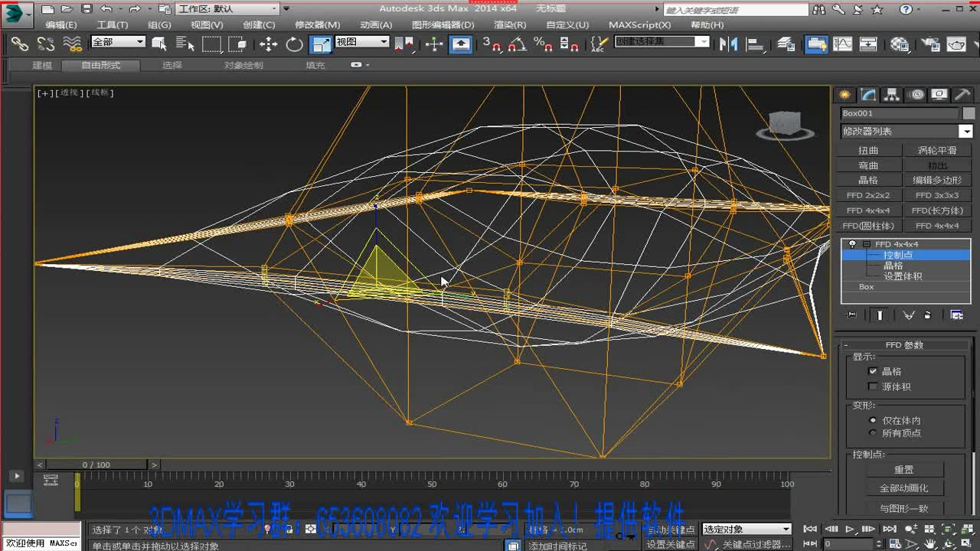The image size is (980, 551).
Task: Open the Curve Editor from the toolbar
Action: click(842, 44)
